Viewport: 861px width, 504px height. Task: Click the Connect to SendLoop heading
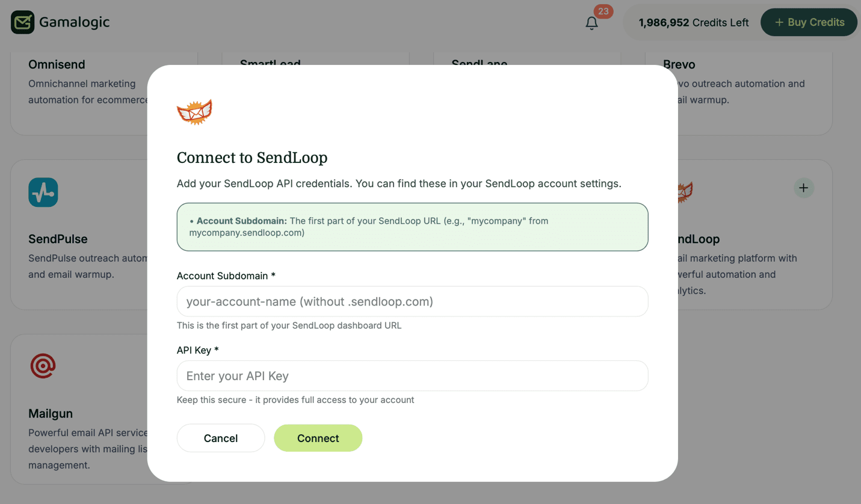pyautogui.click(x=252, y=157)
